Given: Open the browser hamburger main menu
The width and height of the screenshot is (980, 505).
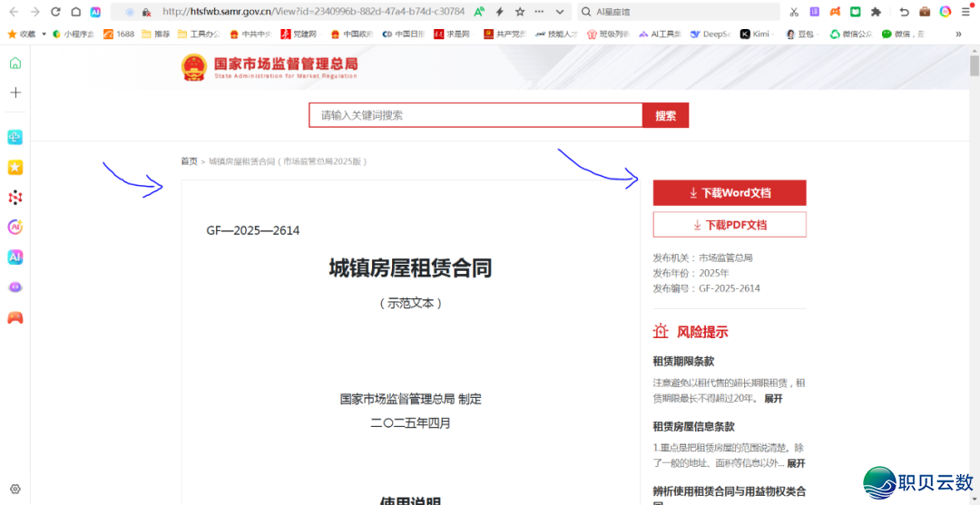Looking at the screenshot, I should (x=965, y=11).
